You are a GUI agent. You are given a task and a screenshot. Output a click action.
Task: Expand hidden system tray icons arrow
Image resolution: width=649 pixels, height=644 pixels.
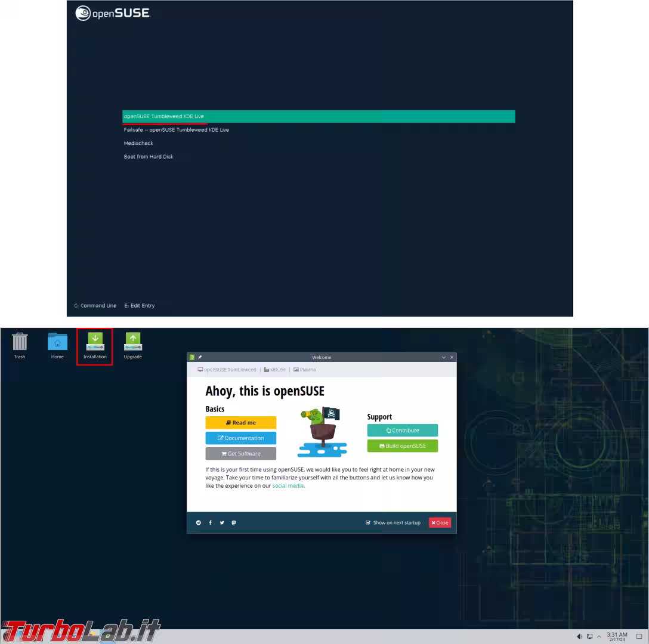[x=599, y=637]
